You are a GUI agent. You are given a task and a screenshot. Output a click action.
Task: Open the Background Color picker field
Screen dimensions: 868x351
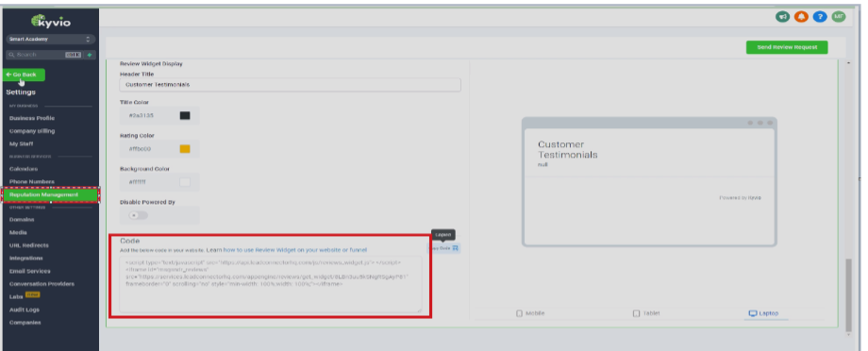[159, 182]
